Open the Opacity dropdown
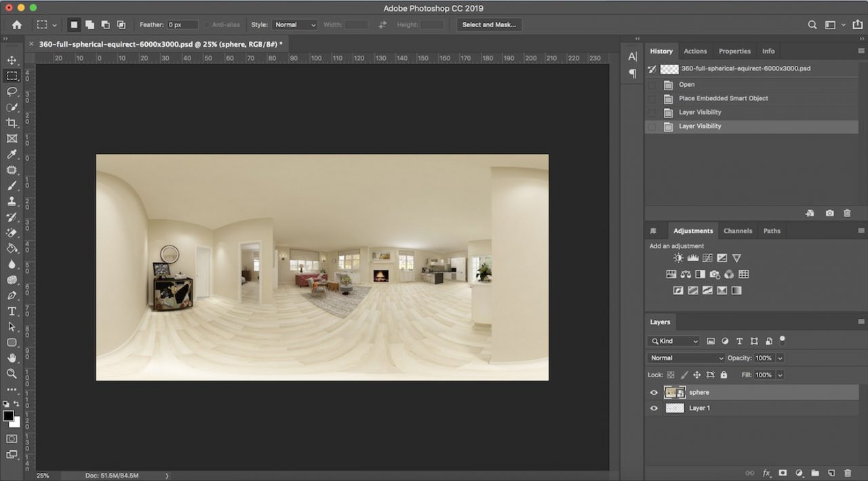This screenshot has width=868, height=481. (780, 358)
